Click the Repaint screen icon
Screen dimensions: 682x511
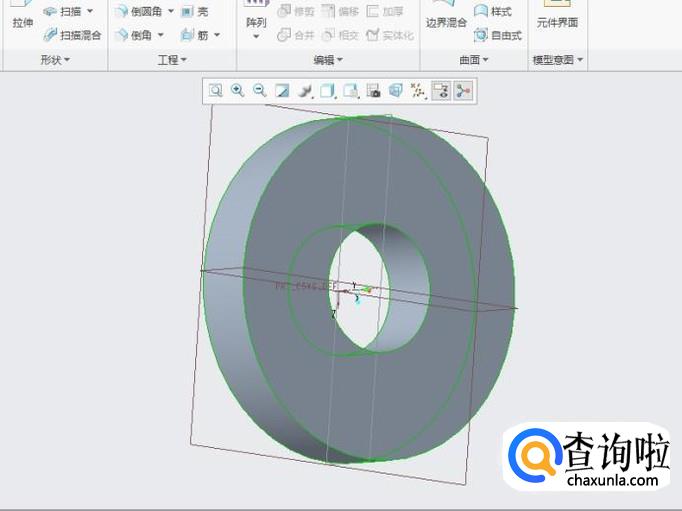tap(283, 91)
